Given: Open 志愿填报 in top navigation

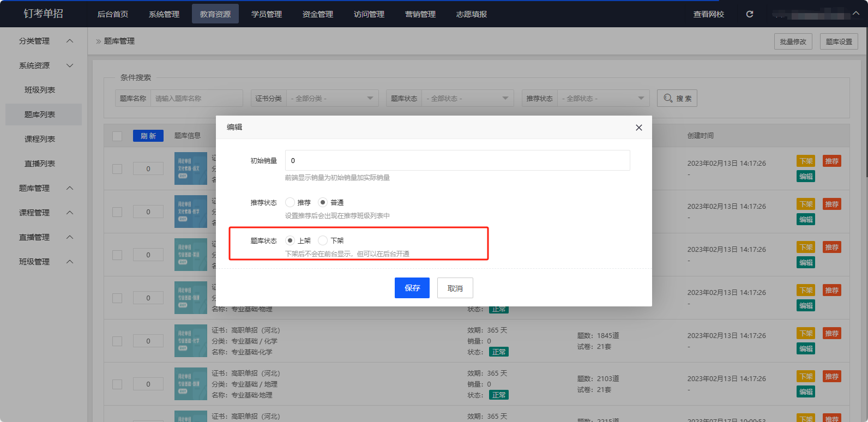Looking at the screenshot, I should point(472,14).
